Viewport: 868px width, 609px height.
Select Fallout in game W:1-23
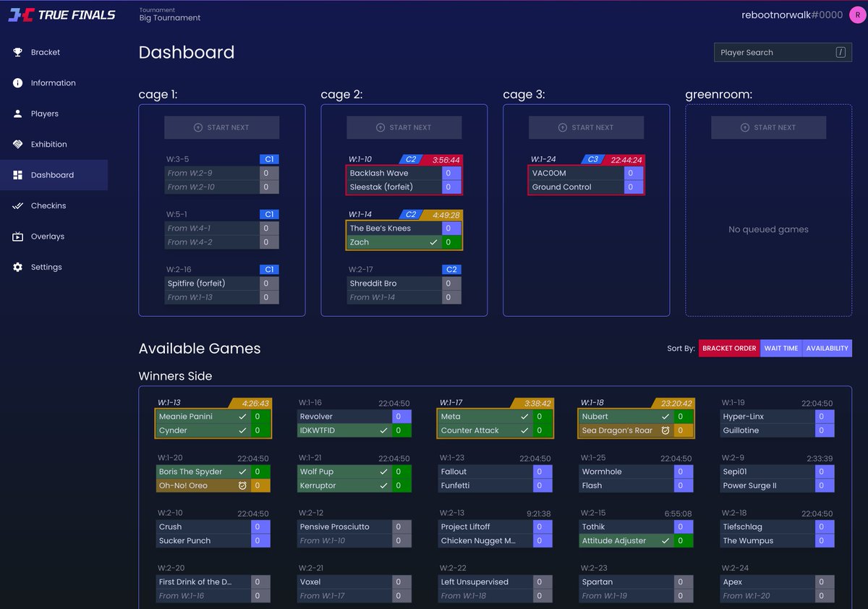486,472
